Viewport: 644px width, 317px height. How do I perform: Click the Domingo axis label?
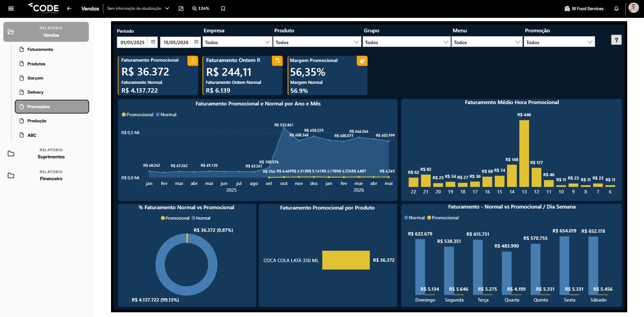(425, 300)
